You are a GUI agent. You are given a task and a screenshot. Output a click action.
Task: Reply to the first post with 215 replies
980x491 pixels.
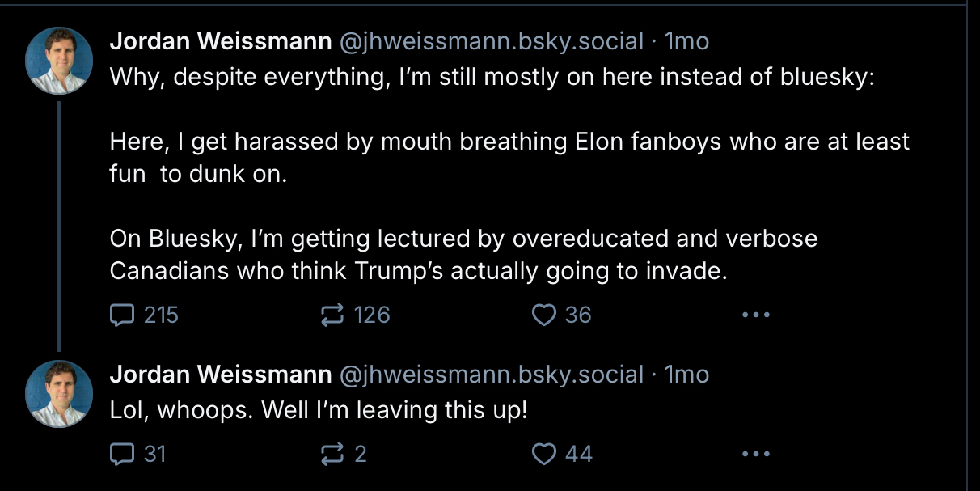[x=121, y=315]
